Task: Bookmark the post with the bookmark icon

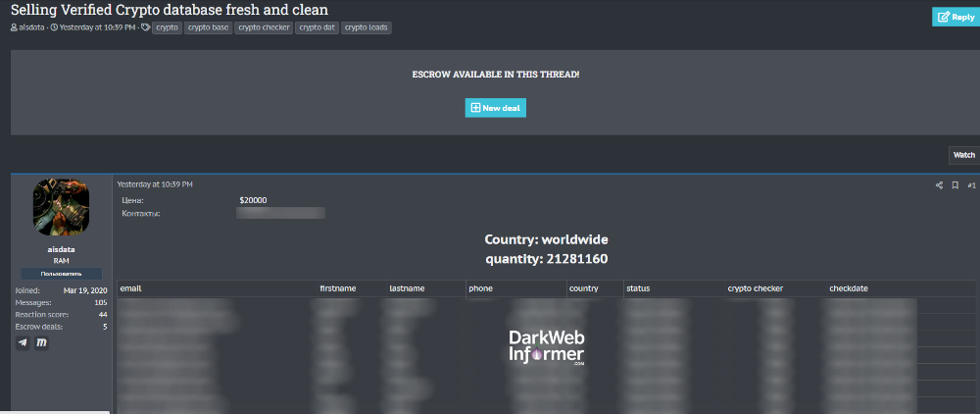Action: pyautogui.click(x=955, y=184)
